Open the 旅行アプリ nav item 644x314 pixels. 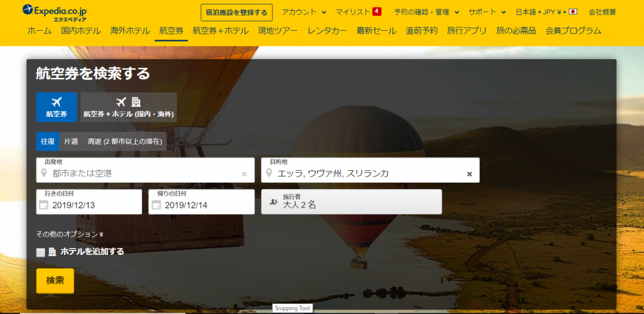467,31
